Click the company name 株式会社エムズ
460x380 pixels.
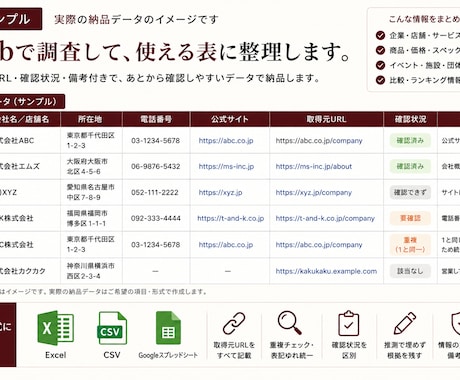click(x=19, y=166)
